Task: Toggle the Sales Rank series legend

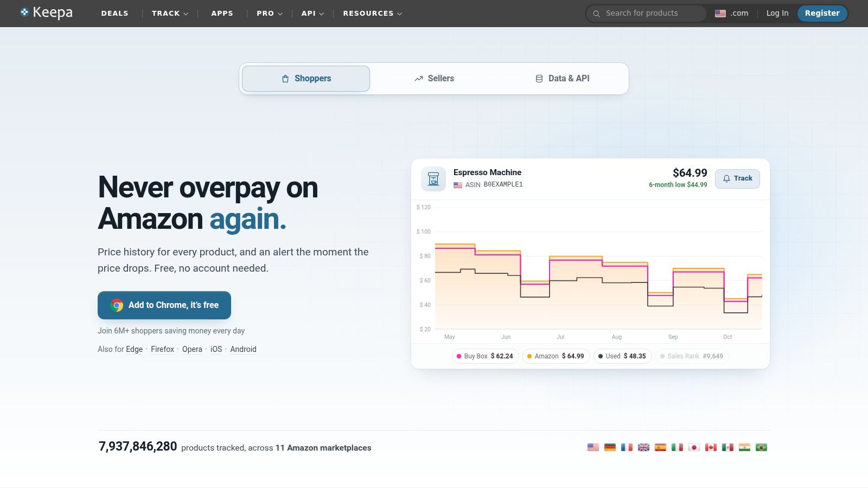Action: point(692,356)
